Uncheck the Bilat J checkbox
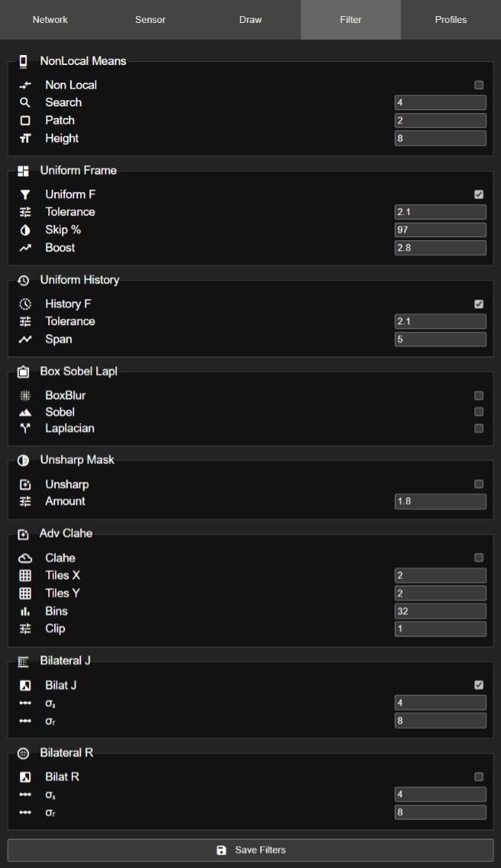501x868 pixels. tap(479, 685)
